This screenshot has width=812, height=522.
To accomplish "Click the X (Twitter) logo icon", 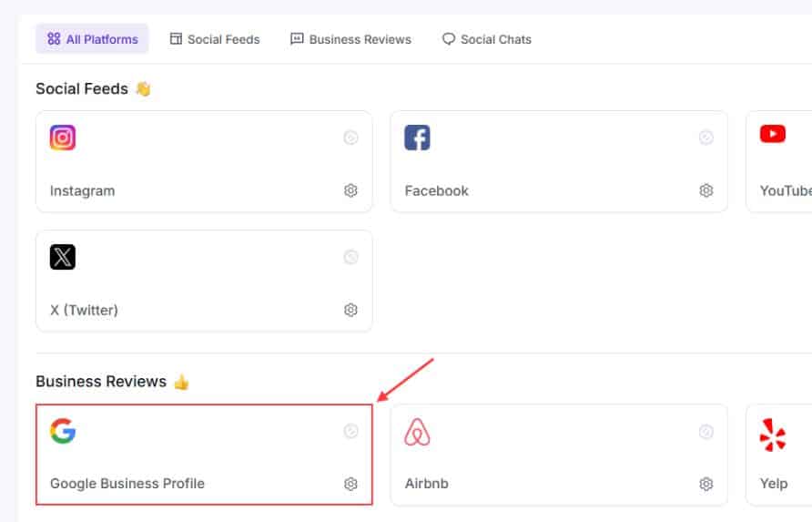I will 63,257.
